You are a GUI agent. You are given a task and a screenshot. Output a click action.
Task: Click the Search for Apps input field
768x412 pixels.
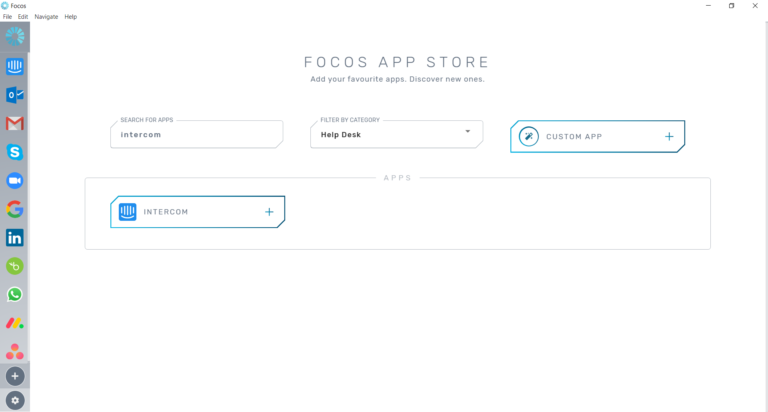[x=197, y=134]
